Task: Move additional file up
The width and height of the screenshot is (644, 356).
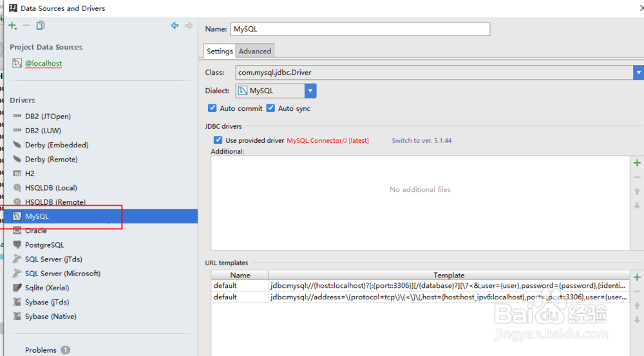Action: point(637,191)
